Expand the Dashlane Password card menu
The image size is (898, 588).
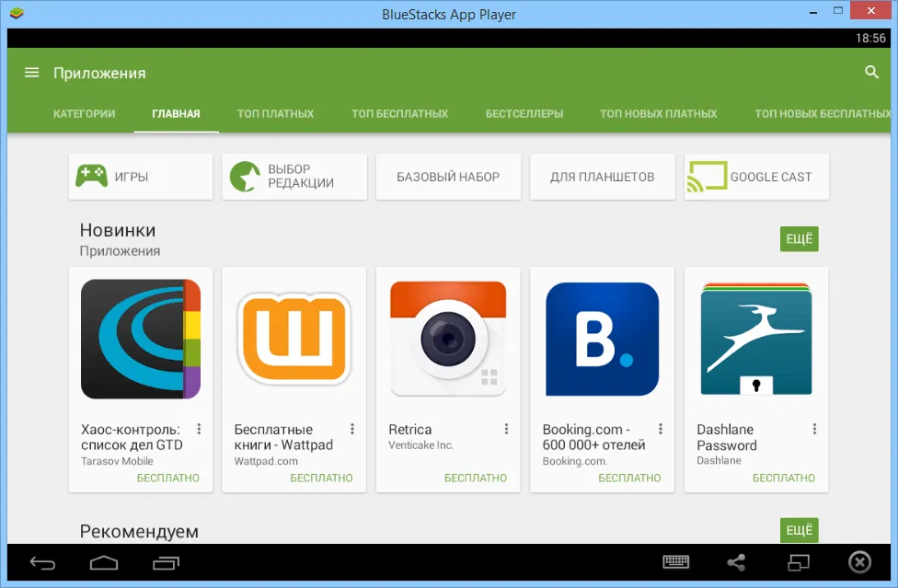813,428
